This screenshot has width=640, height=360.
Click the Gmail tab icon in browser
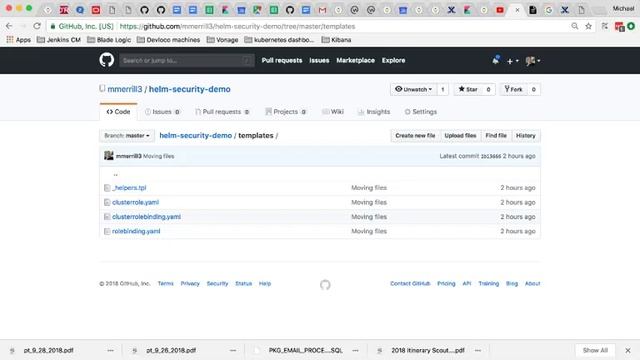[x=322, y=10]
